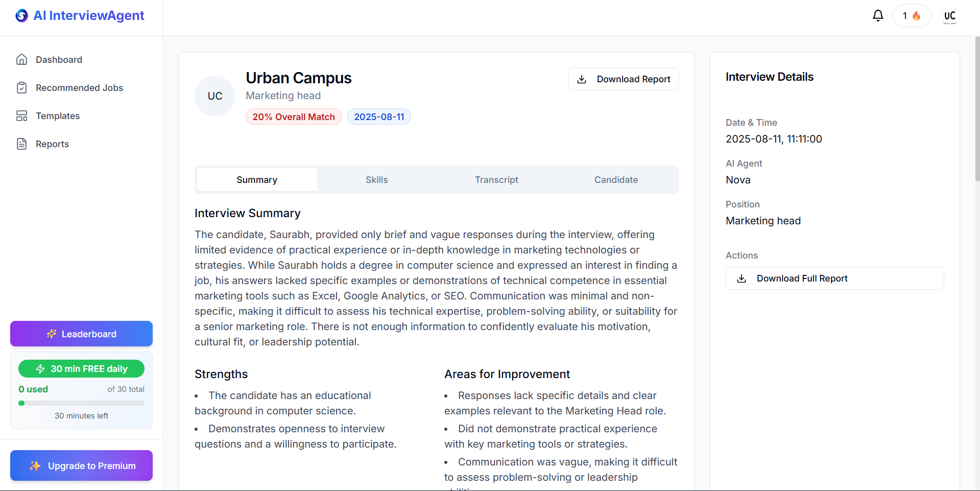Click the 20% Overall Match badge
Viewport: 980px width, 491px height.
294,117
